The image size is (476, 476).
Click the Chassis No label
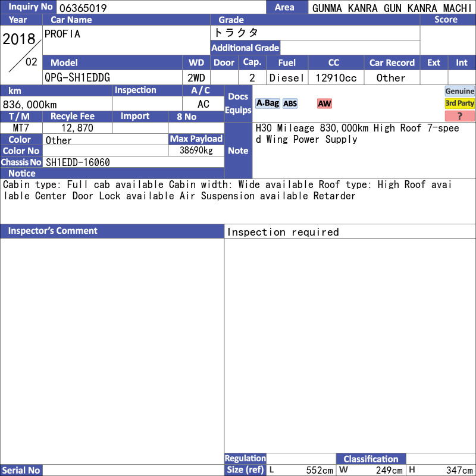[x=21, y=162]
